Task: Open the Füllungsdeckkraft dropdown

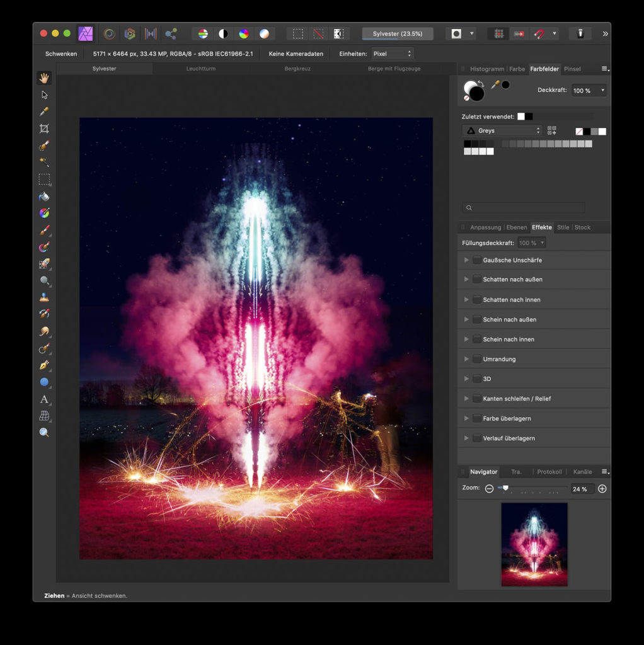Action: click(x=531, y=243)
